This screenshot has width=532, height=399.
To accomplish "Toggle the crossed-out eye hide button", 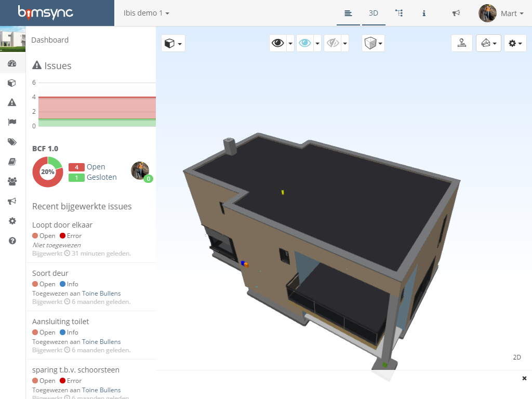I will click(x=332, y=43).
